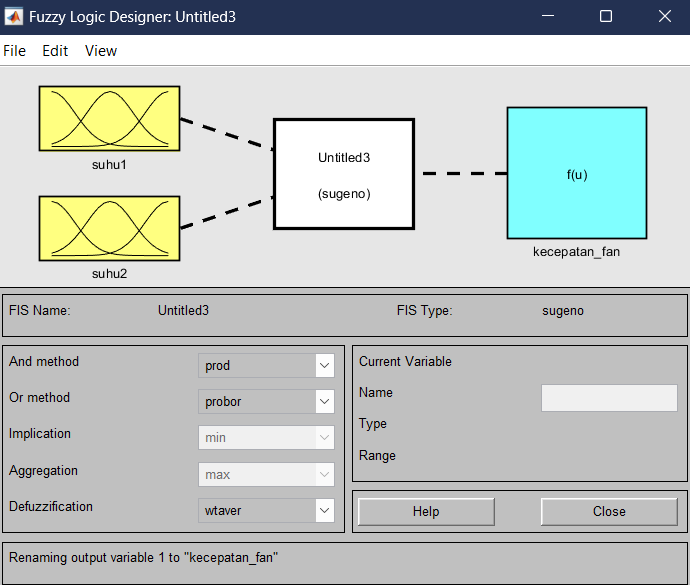Open the File menu
Screen dimensions: 690x585
coord(15,51)
